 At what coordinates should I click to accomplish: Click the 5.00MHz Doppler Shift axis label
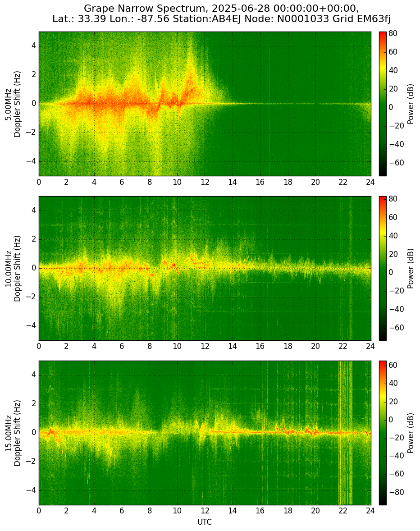pos(13,104)
